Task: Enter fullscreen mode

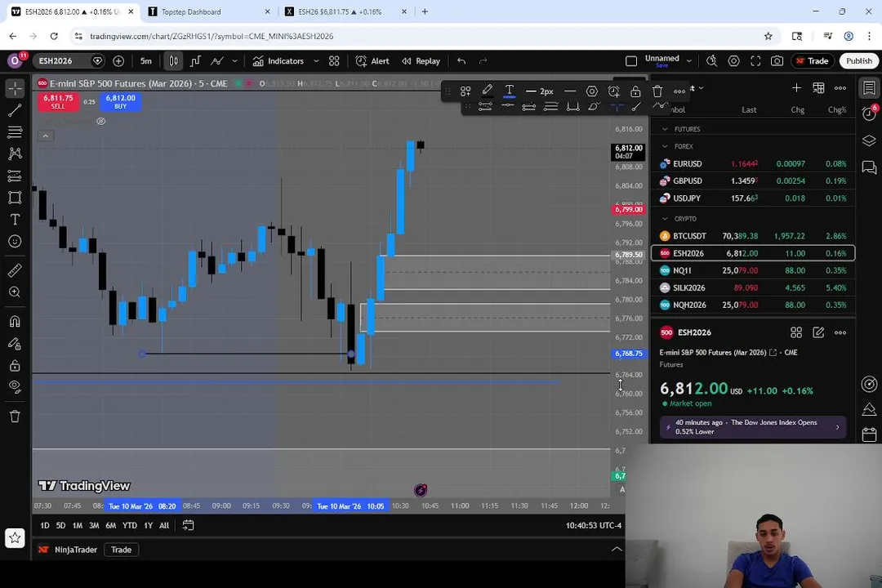Action: click(x=755, y=60)
